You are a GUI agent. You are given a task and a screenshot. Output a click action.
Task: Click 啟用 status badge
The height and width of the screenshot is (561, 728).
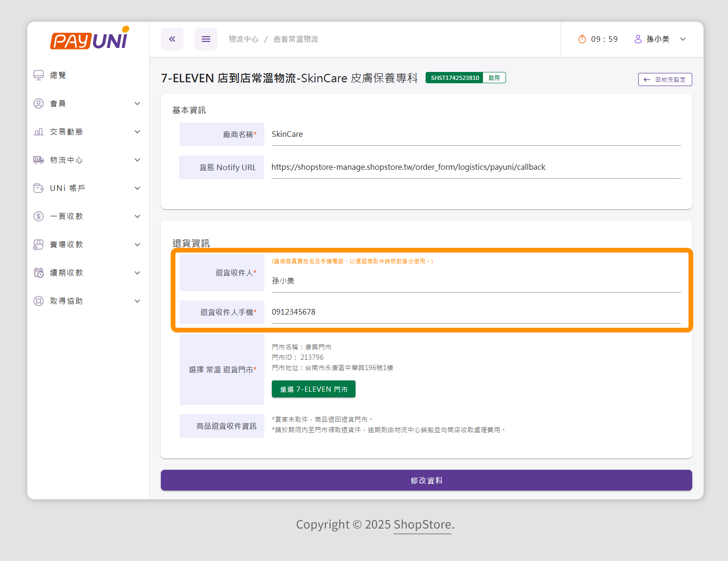(x=494, y=78)
